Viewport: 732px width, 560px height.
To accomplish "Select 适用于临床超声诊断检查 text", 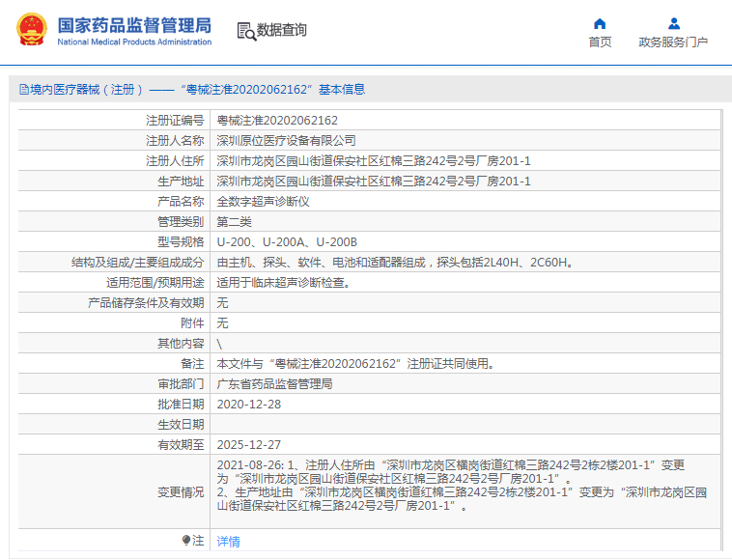I will (x=283, y=282).
